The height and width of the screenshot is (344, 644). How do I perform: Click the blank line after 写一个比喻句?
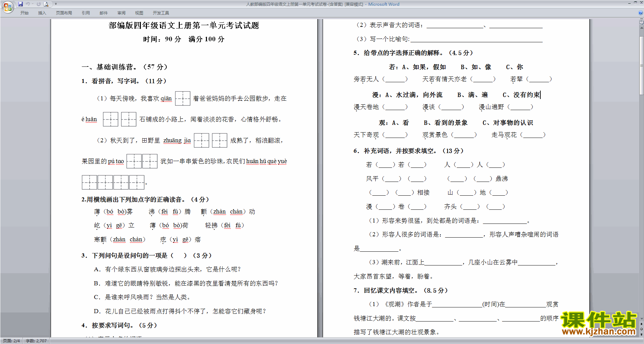476,40
